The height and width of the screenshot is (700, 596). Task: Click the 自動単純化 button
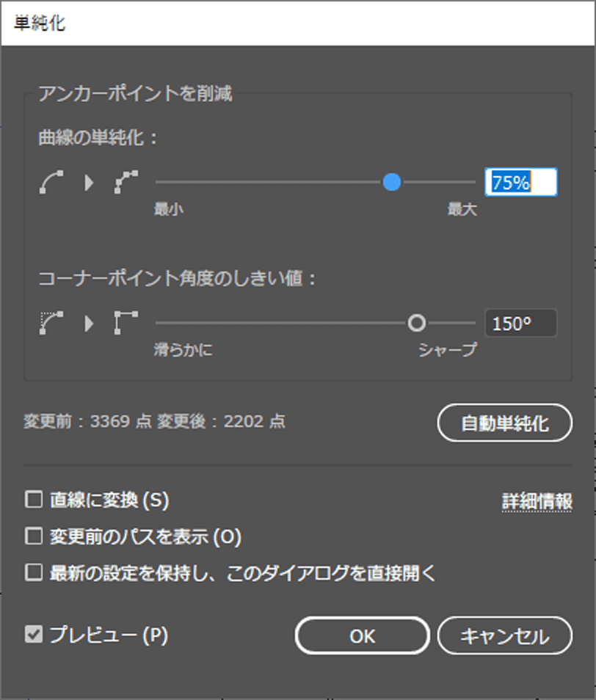coord(504,423)
